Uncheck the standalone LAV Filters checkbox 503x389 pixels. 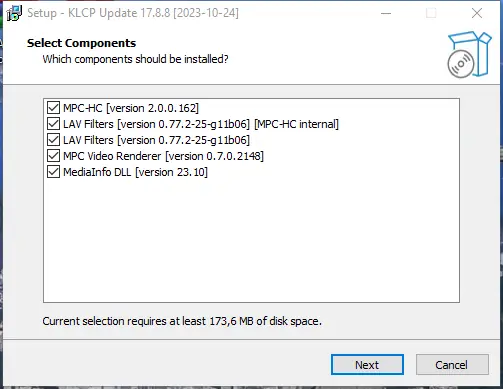click(53, 140)
